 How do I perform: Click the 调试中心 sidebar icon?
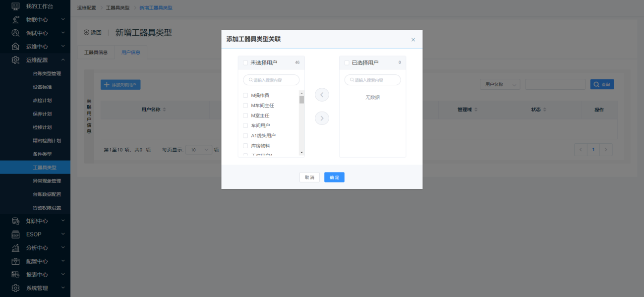15,33
